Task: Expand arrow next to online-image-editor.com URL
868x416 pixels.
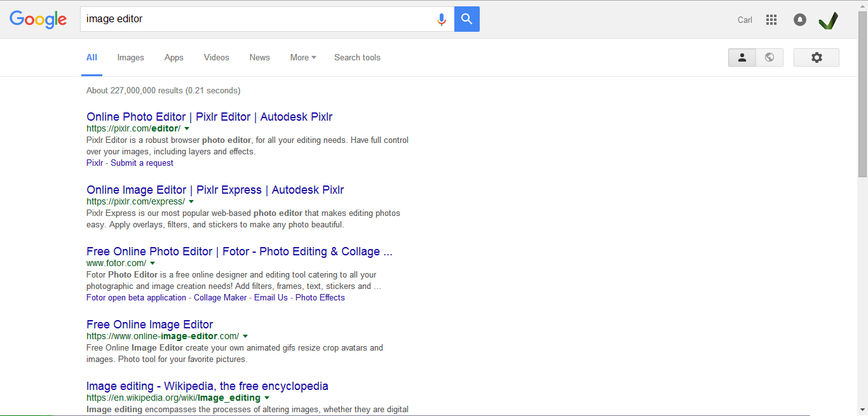Action: pyautogui.click(x=245, y=336)
